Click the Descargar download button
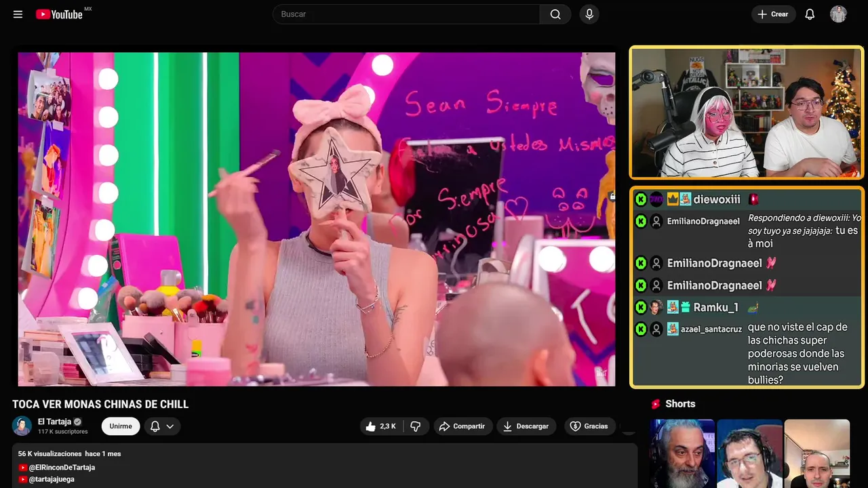This screenshot has height=488, width=868. tap(526, 426)
